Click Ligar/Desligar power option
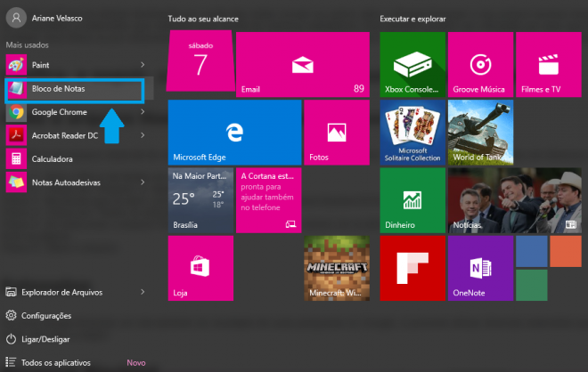588x372 pixels. pos(45,339)
